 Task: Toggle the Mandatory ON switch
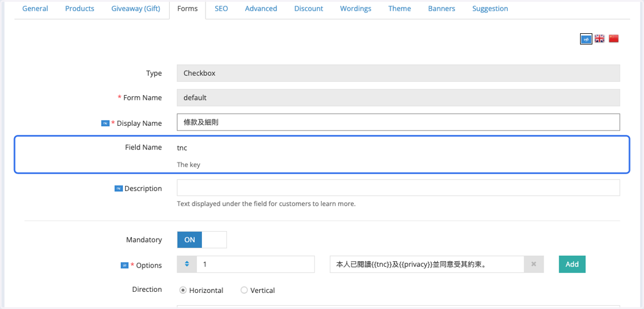(x=202, y=240)
